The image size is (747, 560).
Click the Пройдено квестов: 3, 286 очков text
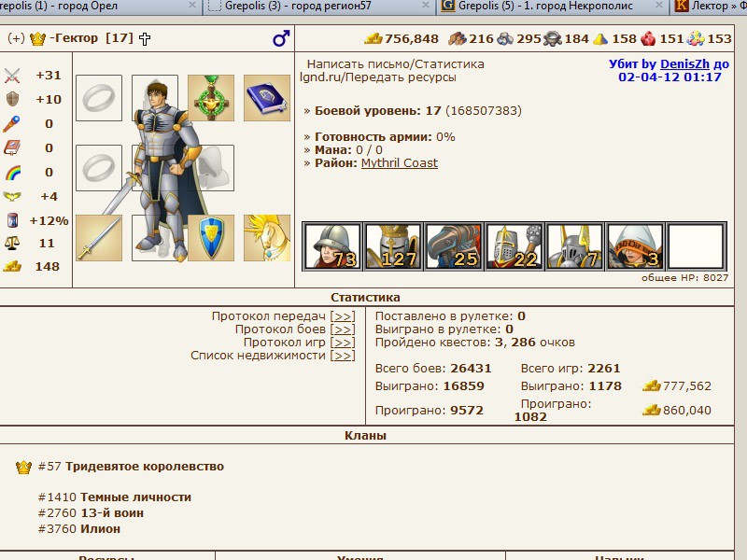475,343
